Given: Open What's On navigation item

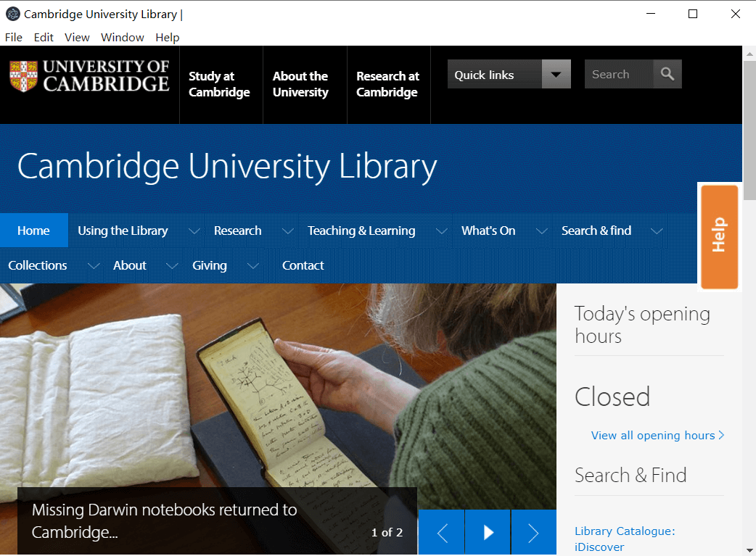Looking at the screenshot, I should (488, 231).
